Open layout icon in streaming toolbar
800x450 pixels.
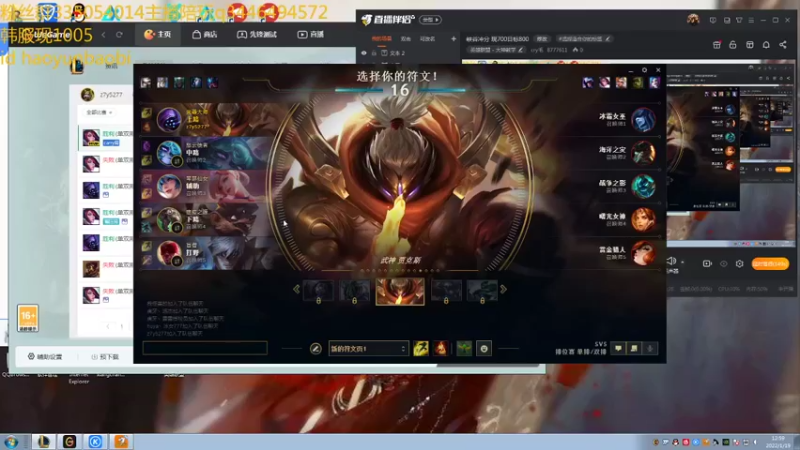point(749,45)
